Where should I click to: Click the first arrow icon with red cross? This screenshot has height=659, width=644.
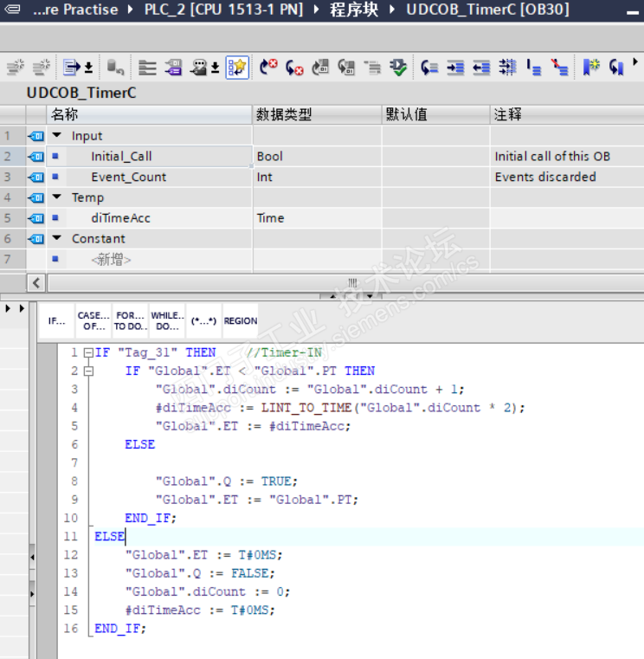(269, 68)
